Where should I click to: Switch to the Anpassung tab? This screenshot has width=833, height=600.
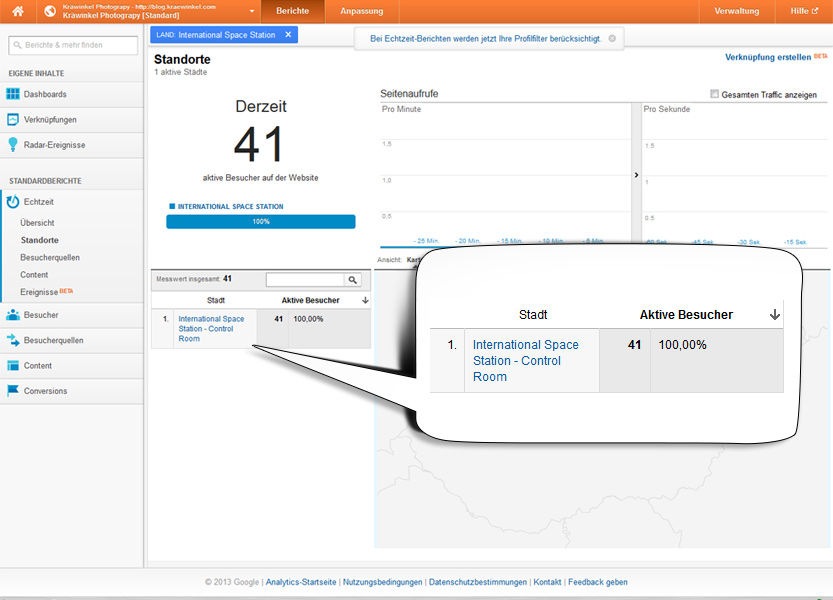click(362, 11)
